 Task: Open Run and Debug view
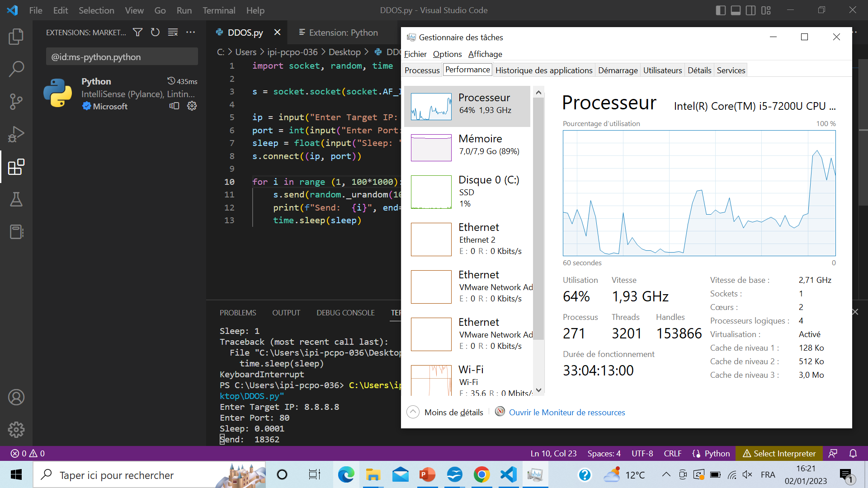[x=16, y=134]
